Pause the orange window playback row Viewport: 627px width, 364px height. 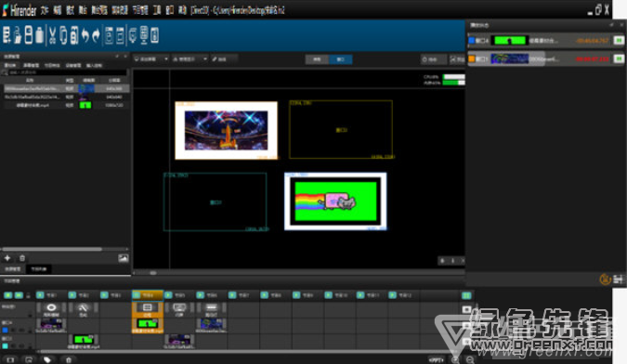[x=619, y=58]
